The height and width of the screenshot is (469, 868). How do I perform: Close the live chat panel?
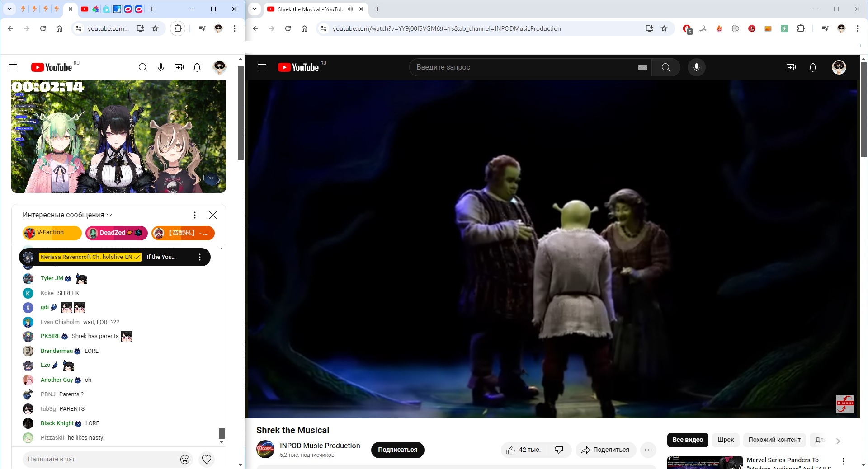coord(213,215)
